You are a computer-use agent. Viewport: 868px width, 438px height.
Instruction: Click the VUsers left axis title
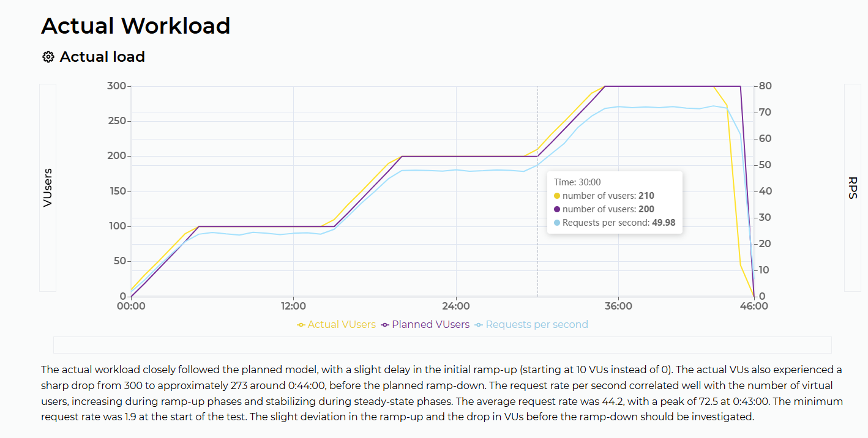click(x=48, y=188)
